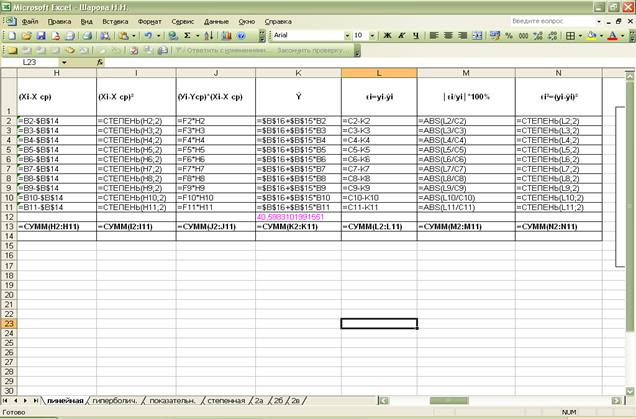Select cell with =ABS(L5/C5)
This screenshot has width=636, height=419.
[x=466, y=150]
